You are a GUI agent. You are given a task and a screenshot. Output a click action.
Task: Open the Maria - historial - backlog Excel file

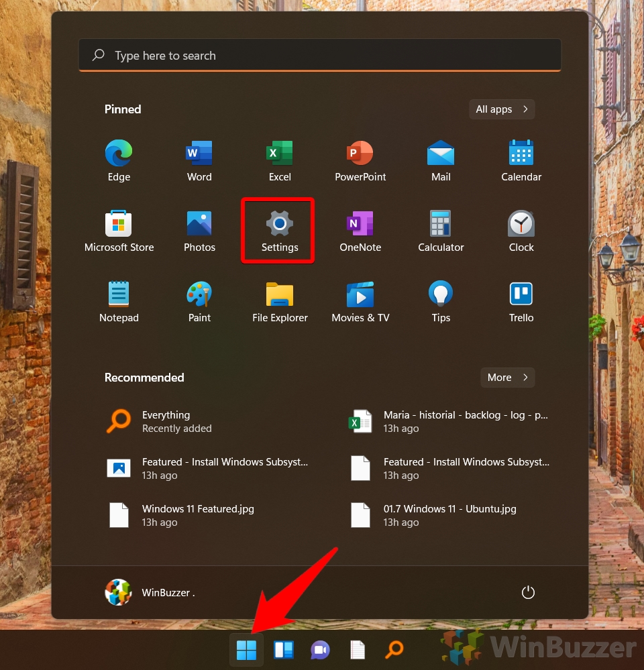[449, 421]
